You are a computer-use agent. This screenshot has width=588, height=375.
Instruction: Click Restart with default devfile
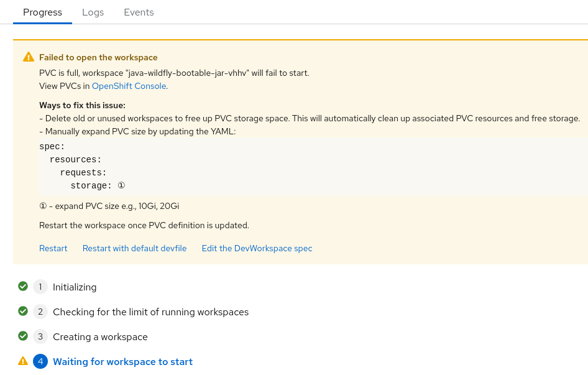(134, 248)
